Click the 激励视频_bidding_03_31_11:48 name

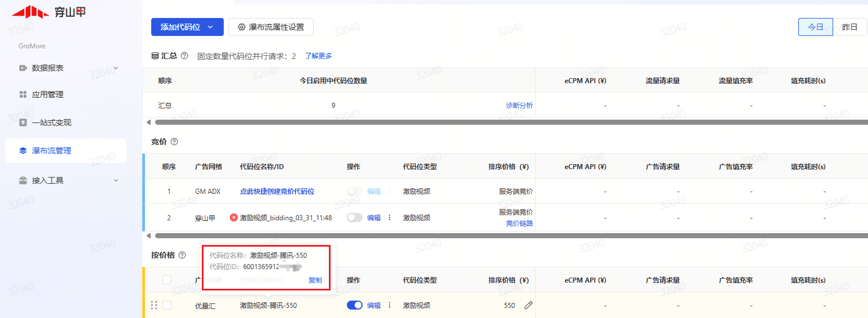pos(286,218)
